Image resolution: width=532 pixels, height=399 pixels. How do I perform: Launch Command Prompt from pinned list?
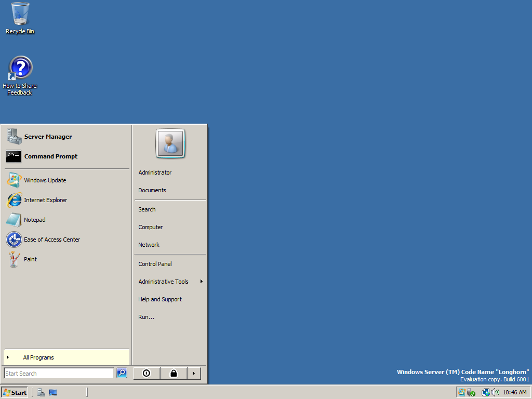coord(50,156)
